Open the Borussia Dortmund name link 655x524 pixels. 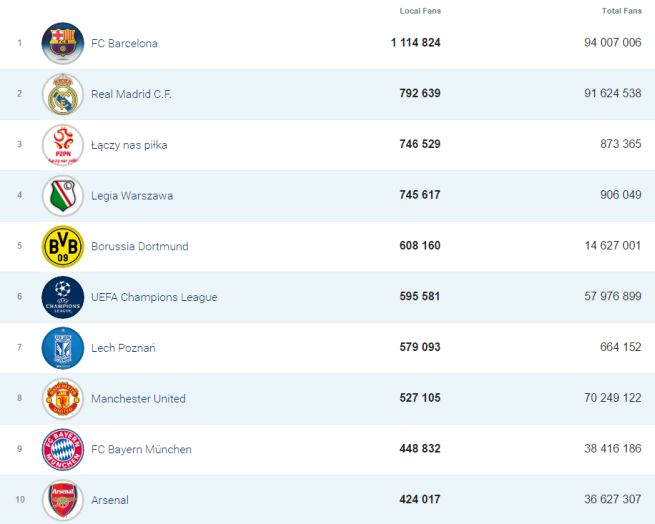[139, 247]
